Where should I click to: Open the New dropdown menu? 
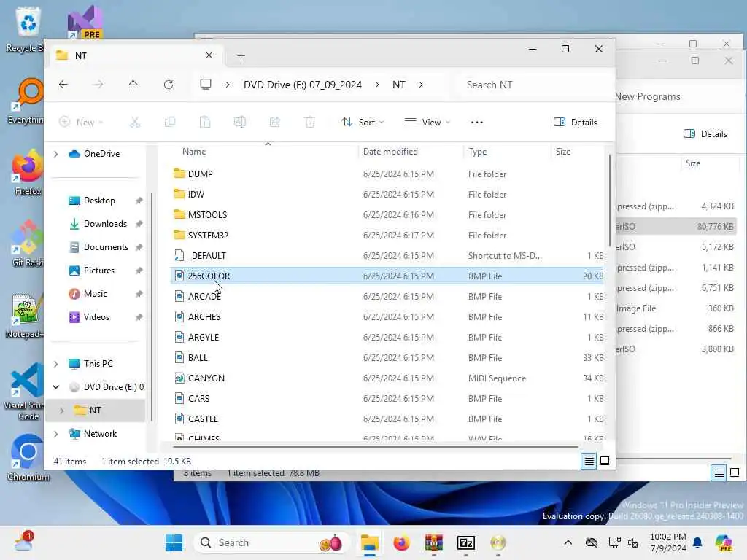81,122
